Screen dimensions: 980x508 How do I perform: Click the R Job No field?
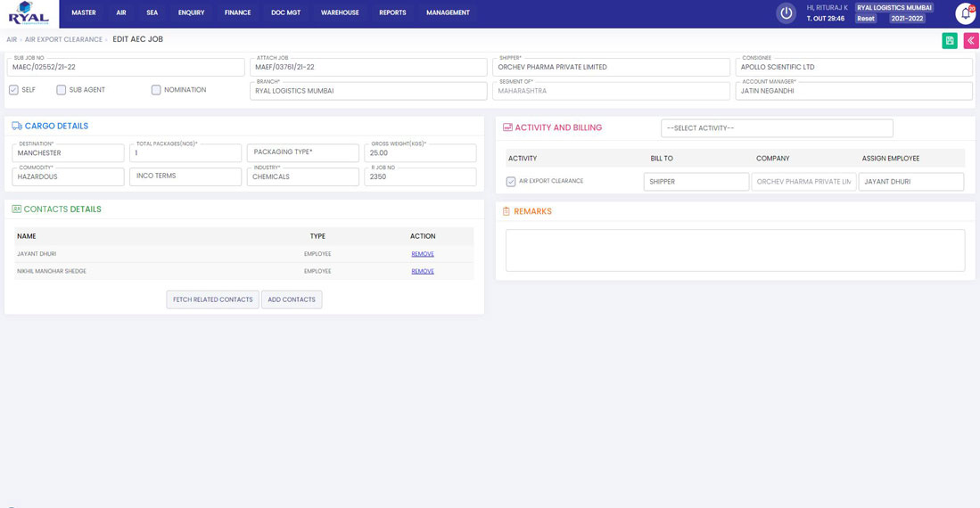tap(421, 176)
